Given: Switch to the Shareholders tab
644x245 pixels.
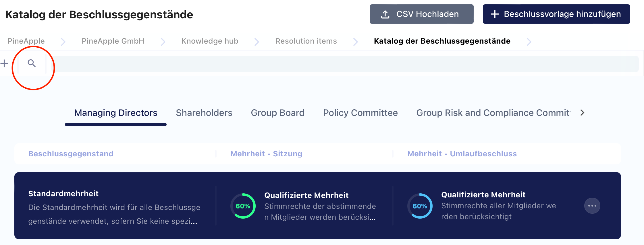Looking at the screenshot, I should click(204, 113).
